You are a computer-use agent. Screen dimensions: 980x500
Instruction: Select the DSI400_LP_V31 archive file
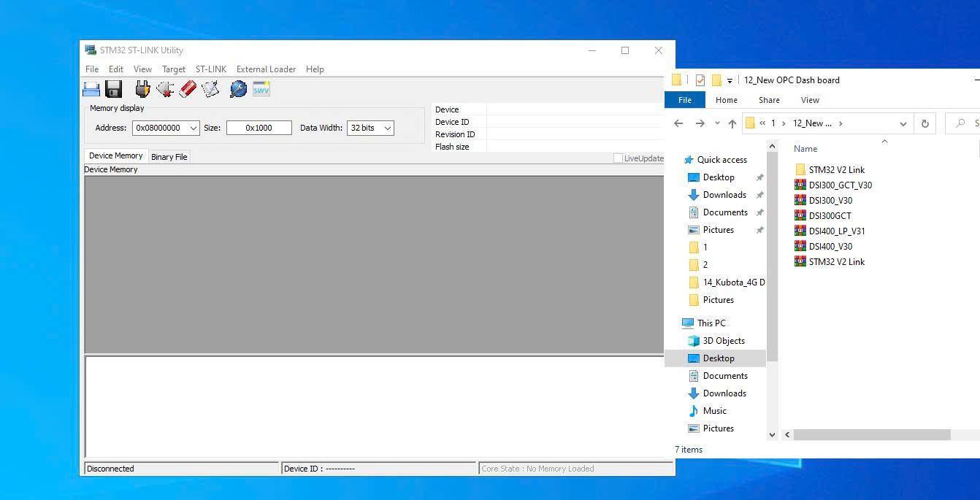point(836,231)
